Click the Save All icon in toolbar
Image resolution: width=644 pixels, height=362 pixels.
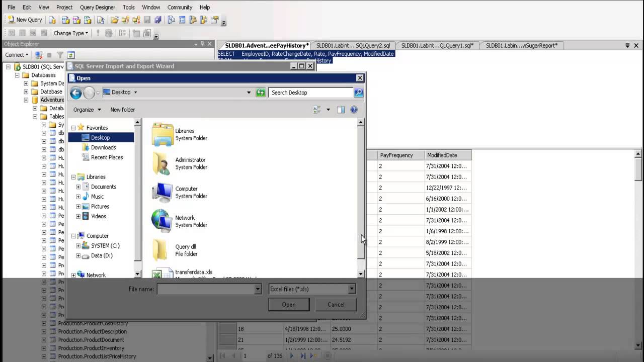click(x=158, y=20)
